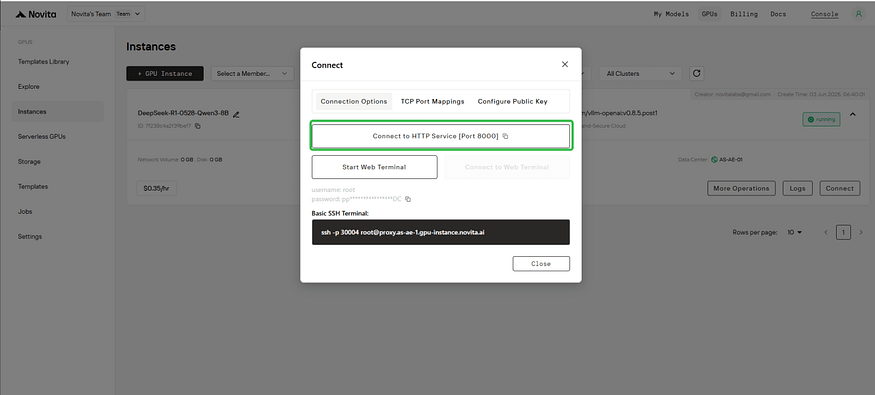Image resolution: width=875 pixels, height=395 pixels.
Task: Click the Basic SSH Terminal label
Action: click(340, 213)
